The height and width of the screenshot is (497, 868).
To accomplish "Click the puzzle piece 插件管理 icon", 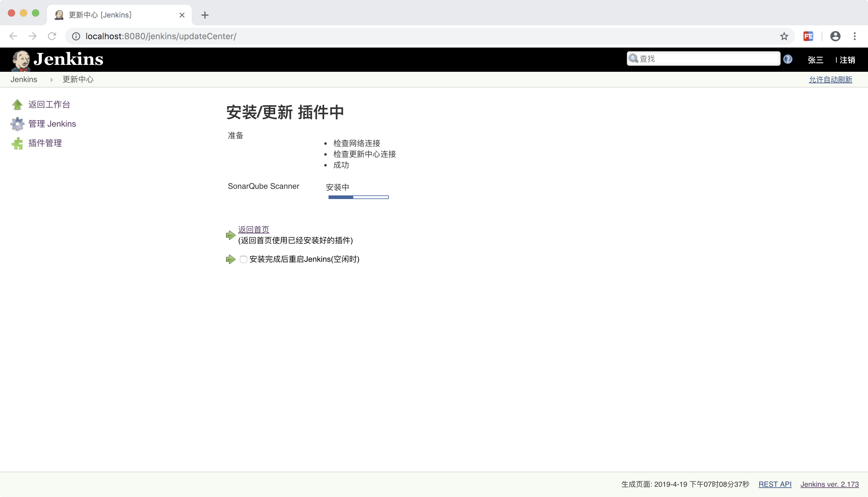I will (17, 143).
